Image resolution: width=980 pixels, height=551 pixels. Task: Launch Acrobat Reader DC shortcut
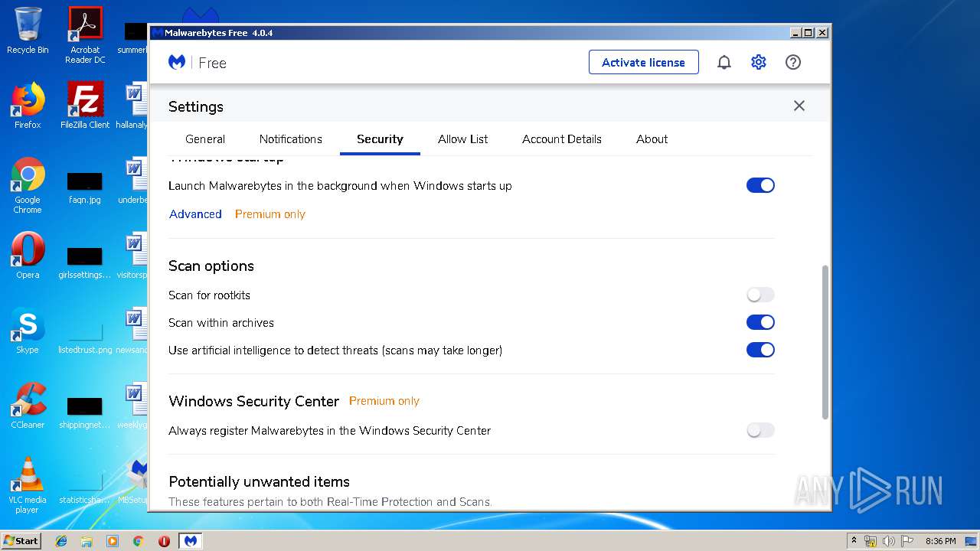coord(85,35)
